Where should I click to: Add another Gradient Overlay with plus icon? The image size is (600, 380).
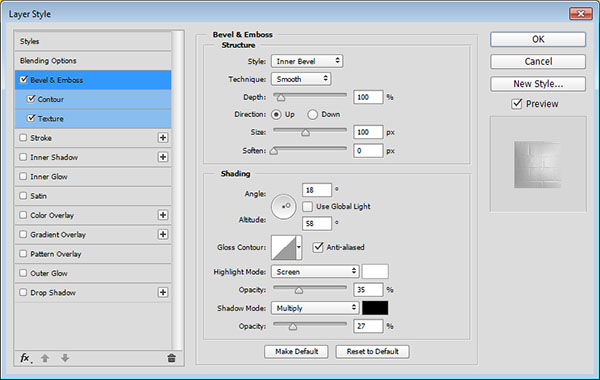pos(163,234)
